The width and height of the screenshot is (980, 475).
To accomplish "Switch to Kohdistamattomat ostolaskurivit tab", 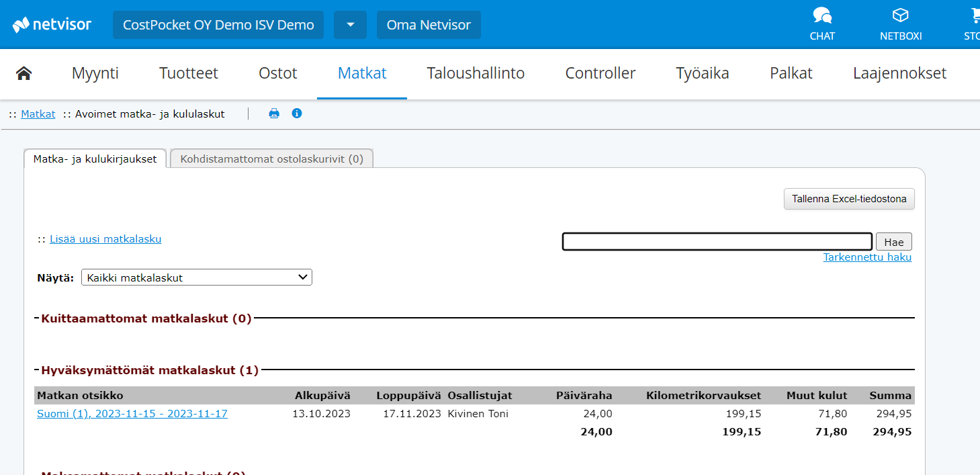I will [271, 159].
